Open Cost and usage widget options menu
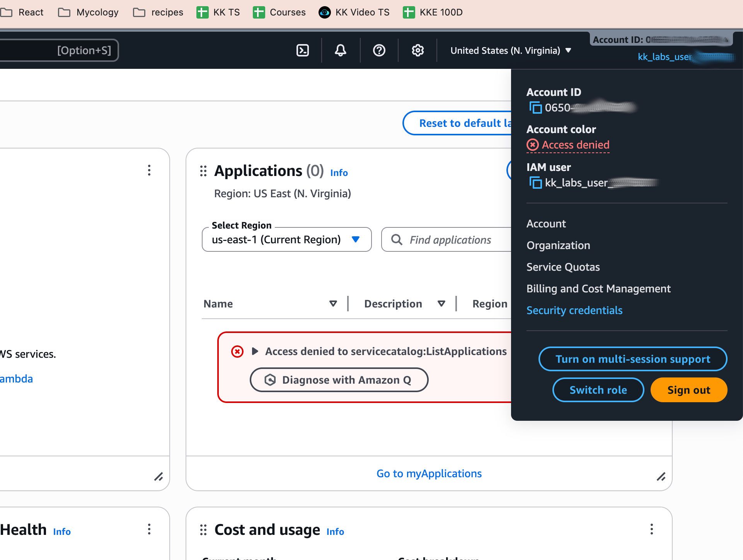 (651, 529)
